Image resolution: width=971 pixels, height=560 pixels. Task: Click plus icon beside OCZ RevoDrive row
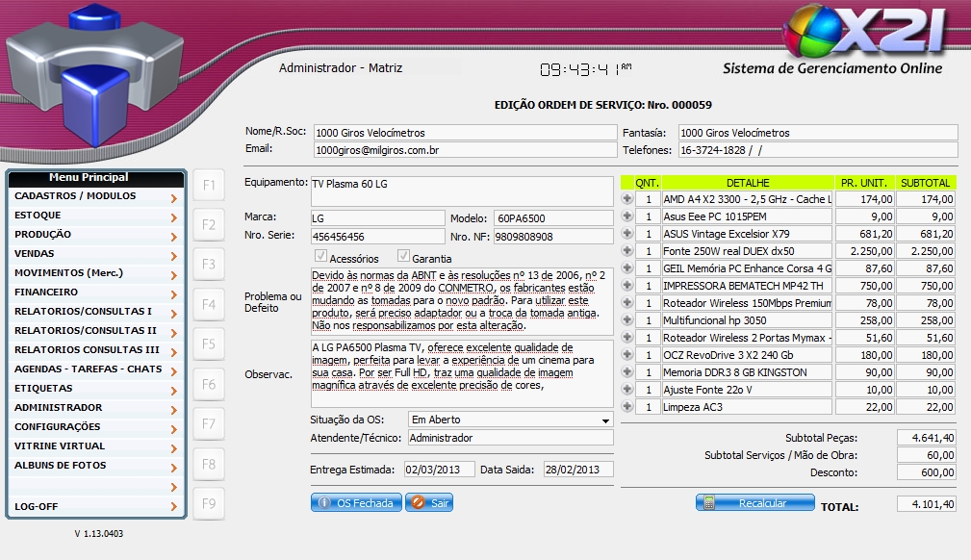[x=626, y=355]
